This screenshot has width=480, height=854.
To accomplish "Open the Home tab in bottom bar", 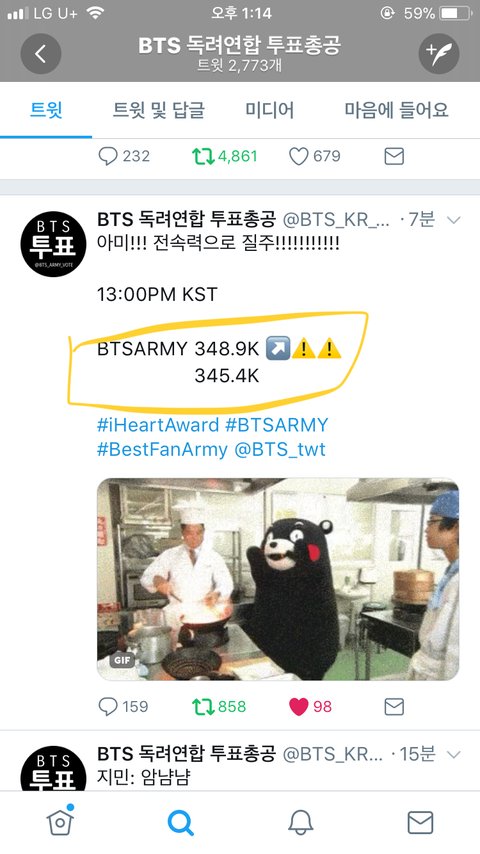I will (x=60, y=821).
